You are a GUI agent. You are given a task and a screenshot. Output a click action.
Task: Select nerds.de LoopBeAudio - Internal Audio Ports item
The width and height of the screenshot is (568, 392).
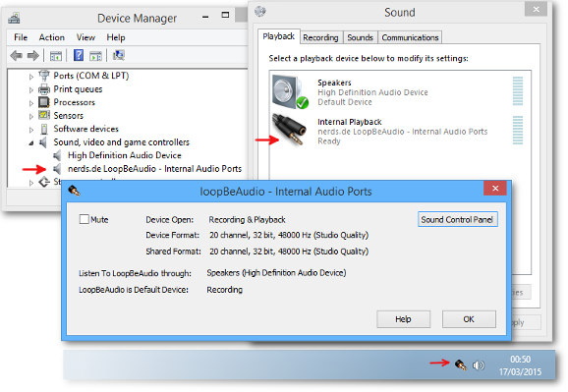pos(154,169)
